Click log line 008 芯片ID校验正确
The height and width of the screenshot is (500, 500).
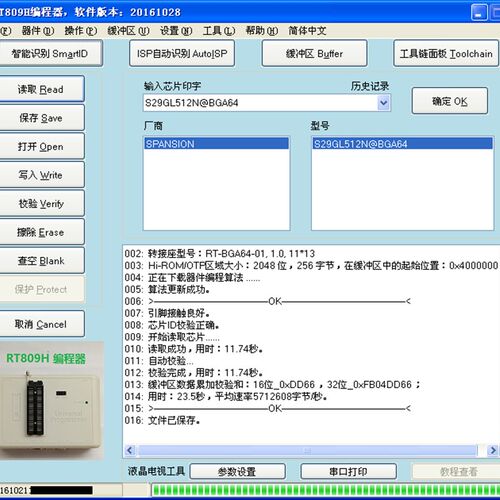pos(172,325)
